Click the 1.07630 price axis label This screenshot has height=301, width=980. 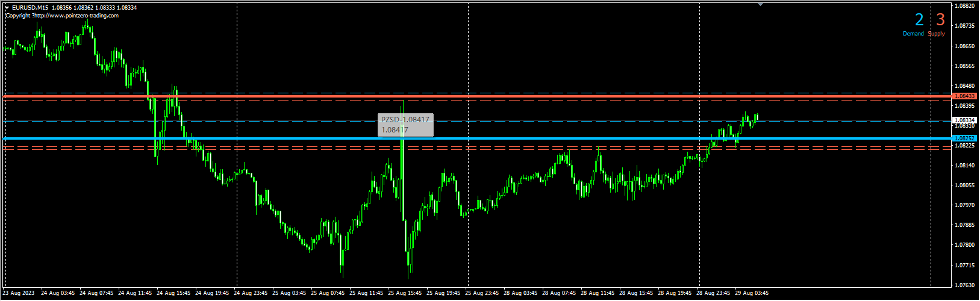[966, 285]
